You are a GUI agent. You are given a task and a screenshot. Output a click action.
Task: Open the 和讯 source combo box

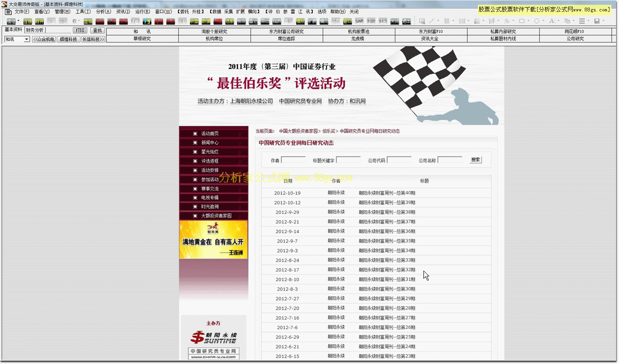[17, 39]
